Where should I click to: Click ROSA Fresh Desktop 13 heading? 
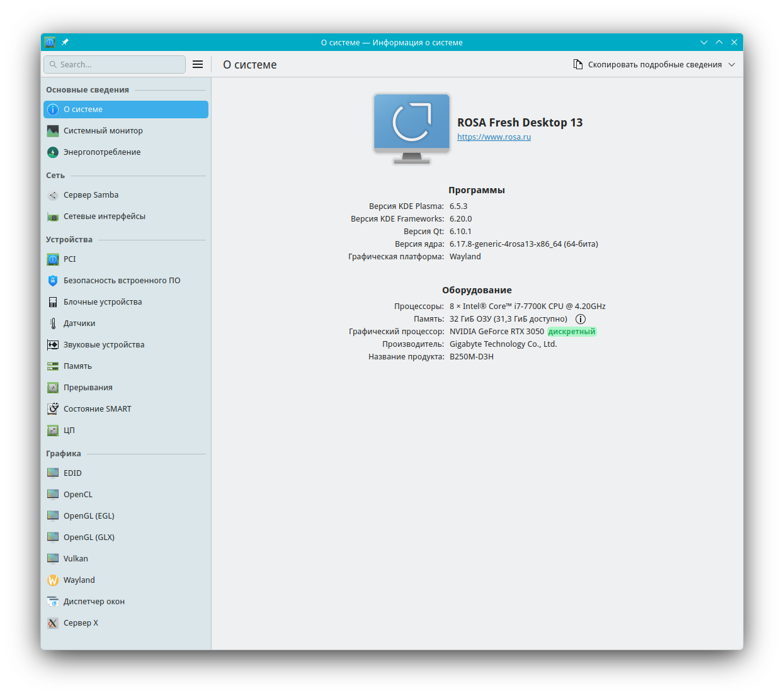(x=520, y=123)
